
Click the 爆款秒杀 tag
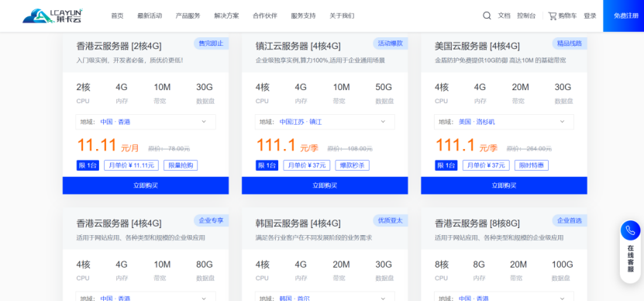(352, 165)
